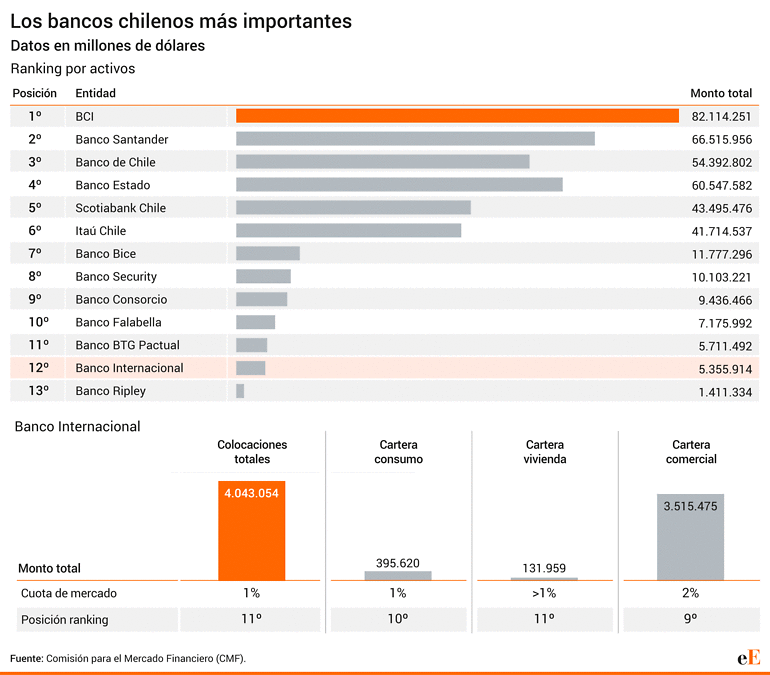
Task: Select the 'Cartera consumo' column heading
Action: pos(398,452)
